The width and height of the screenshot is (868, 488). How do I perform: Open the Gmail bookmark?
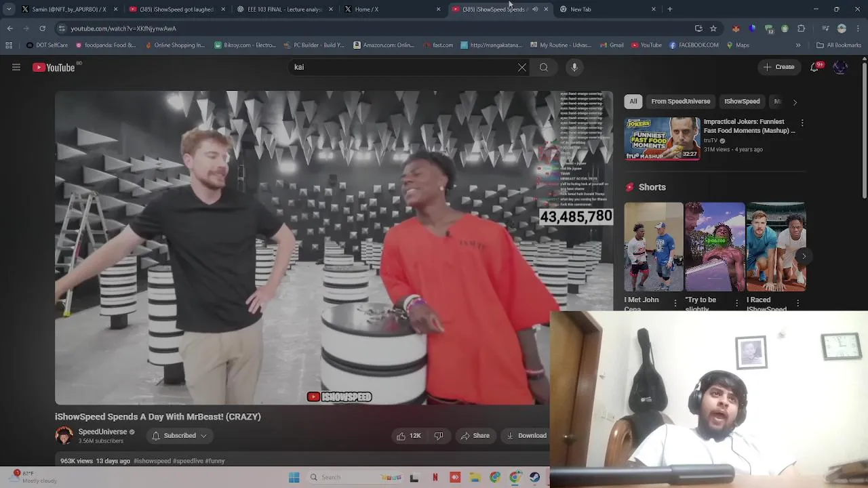pyautogui.click(x=611, y=45)
